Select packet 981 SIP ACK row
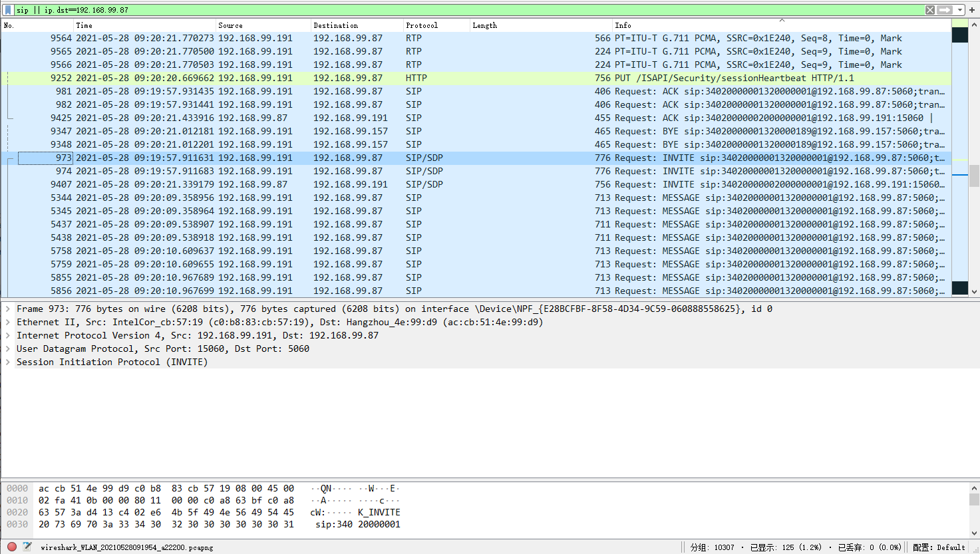 [476, 91]
